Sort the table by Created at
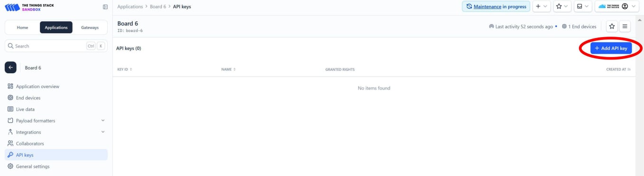 [x=618, y=69]
